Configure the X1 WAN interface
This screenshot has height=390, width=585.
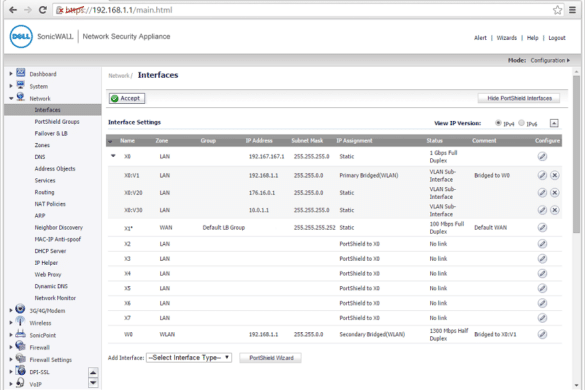tap(542, 228)
